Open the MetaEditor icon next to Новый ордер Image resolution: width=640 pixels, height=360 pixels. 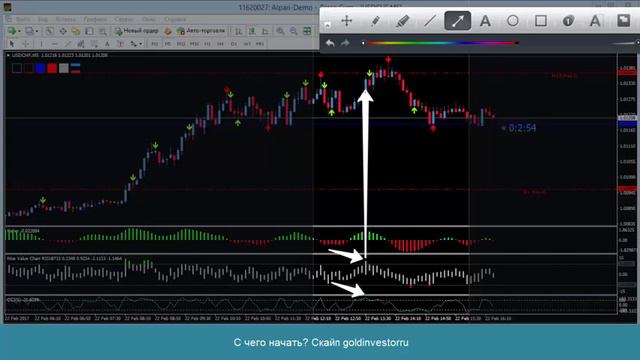pos(168,31)
